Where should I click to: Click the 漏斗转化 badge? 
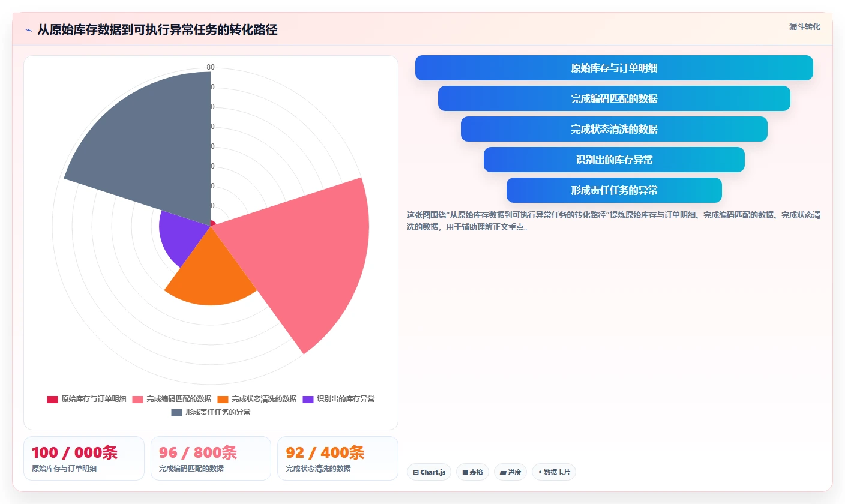[804, 26]
